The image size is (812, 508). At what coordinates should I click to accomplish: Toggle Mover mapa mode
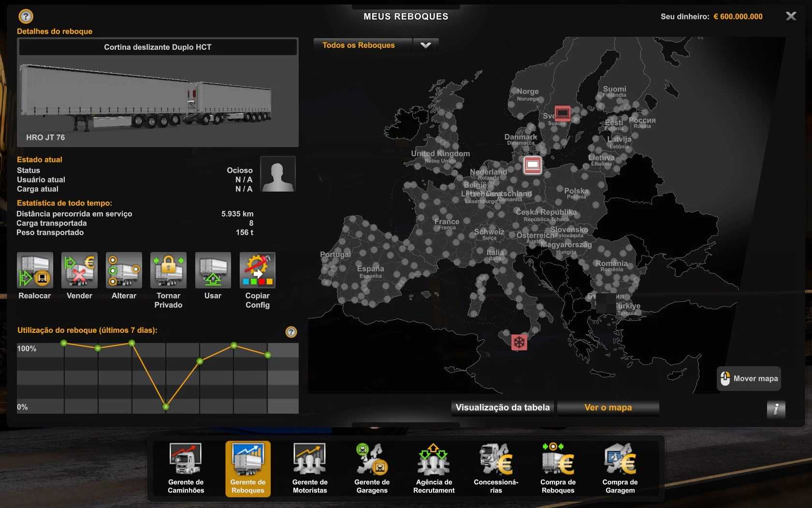click(x=749, y=378)
